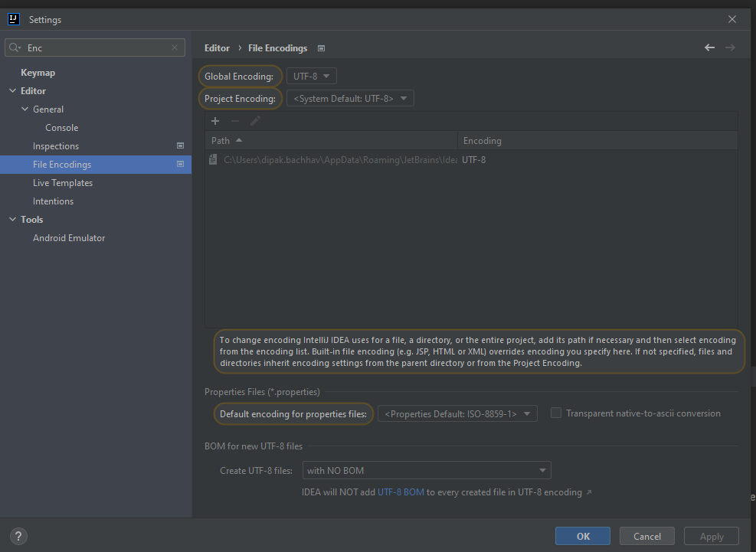This screenshot has height=552, width=756.
Task: Click project icon beside Inspections item
Action: click(x=180, y=145)
